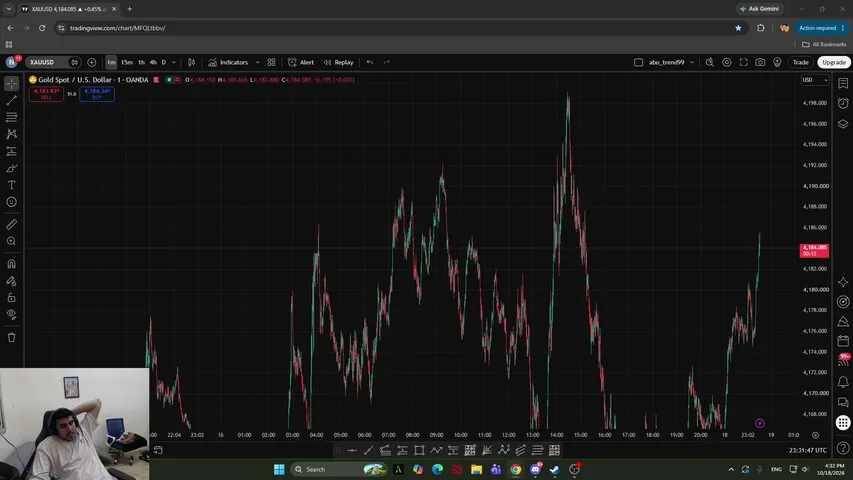
Task: Open the forecasting and measurement tools
Action: [x=11, y=151]
